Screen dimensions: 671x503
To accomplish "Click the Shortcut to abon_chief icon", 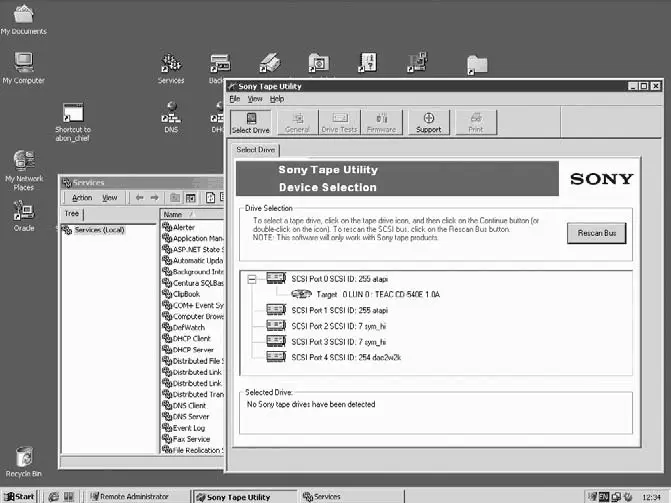I will [x=73, y=122].
